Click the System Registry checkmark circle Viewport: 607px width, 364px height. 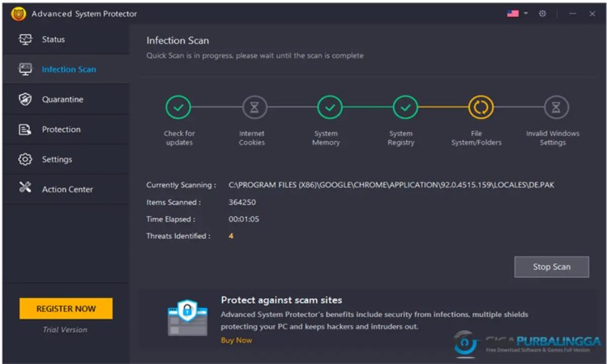(405, 107)
